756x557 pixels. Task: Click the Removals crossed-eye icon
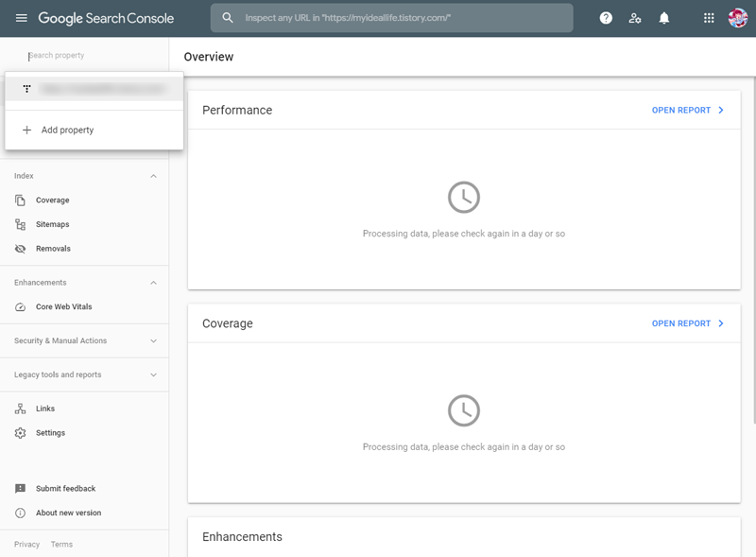pos(20,249)
